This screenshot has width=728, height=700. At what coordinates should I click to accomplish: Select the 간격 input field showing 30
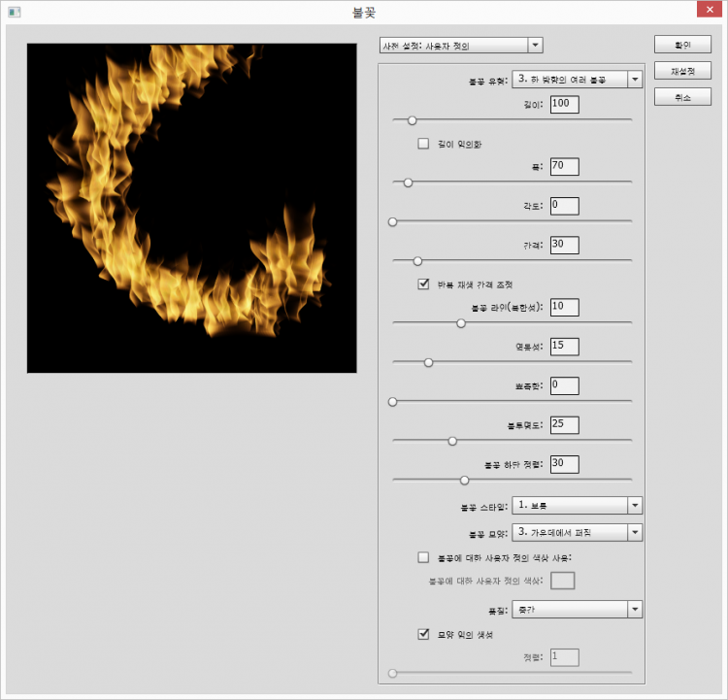tap(564, 245)
